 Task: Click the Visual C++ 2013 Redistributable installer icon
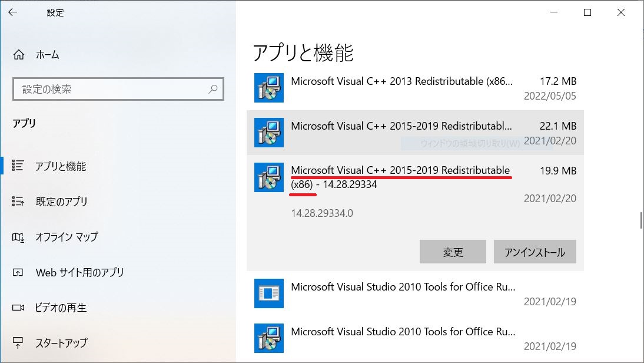(269, 87)
